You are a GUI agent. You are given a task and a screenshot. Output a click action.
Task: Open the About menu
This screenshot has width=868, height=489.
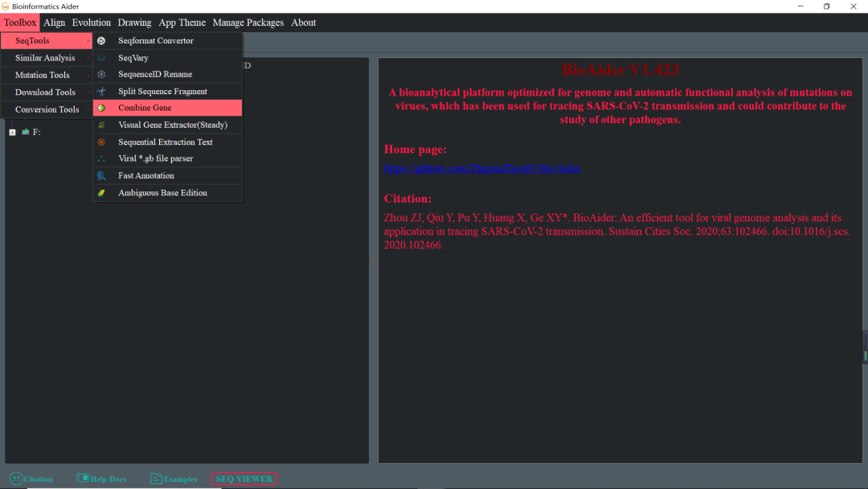pyautogui.click(x=303, y=23)
